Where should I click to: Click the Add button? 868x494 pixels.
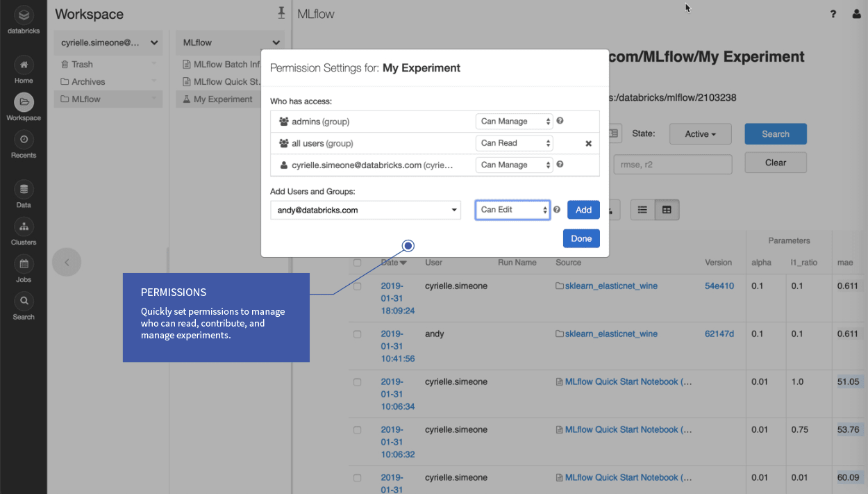click(583, 210)
